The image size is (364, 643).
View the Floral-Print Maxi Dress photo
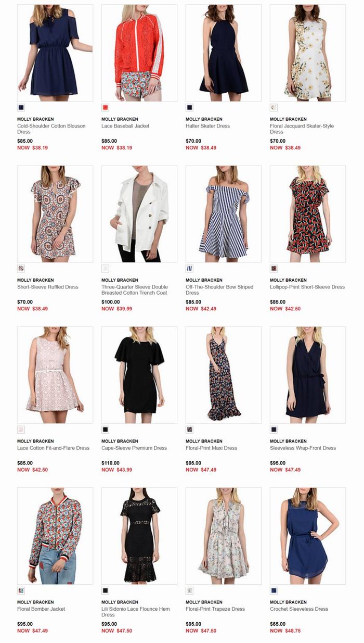click(224, 374)
